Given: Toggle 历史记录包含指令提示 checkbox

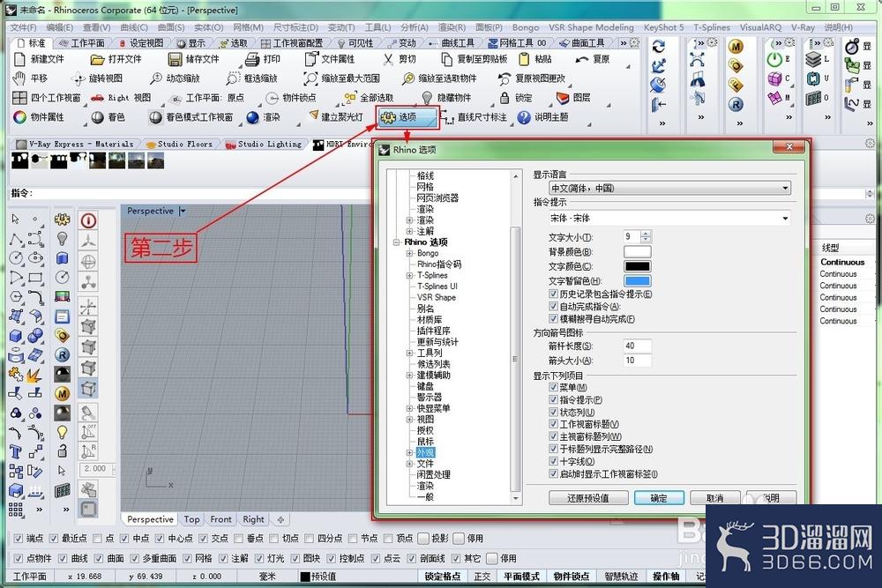Looking at the screenshot, I should tap(553, 294).
